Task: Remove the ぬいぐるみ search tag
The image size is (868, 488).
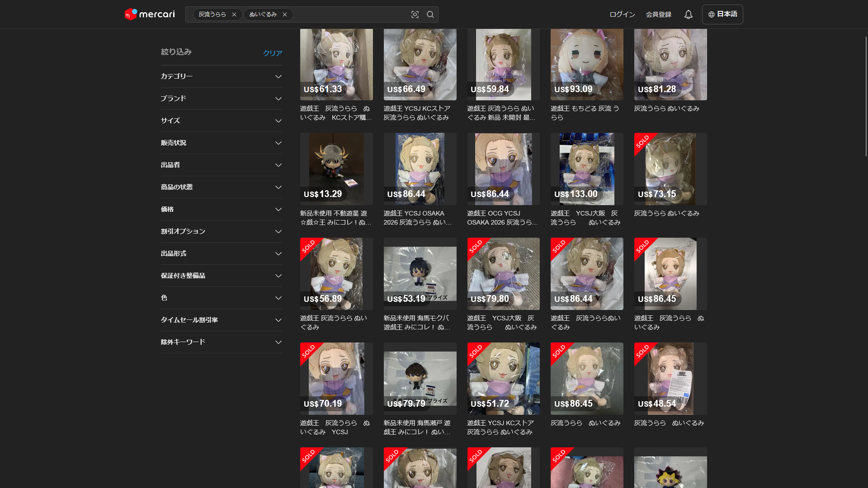Action: (x=285, y=14)
